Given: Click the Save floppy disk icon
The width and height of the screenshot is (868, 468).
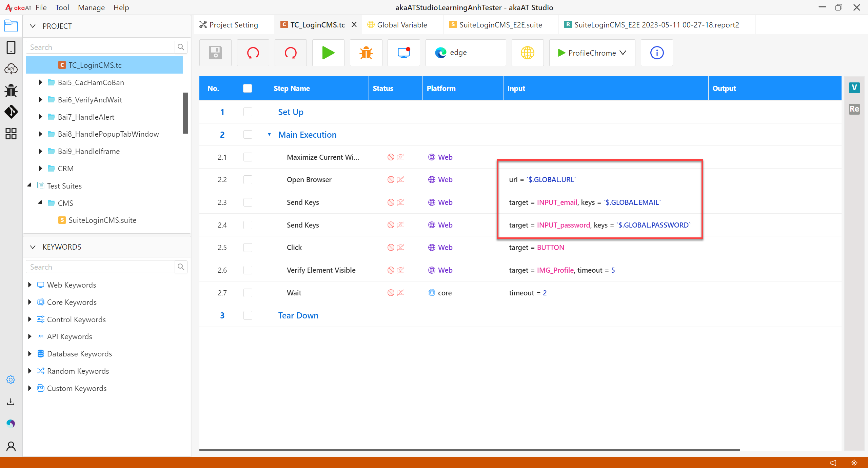Looking at the screenshot, I should [x=215, y=53].
